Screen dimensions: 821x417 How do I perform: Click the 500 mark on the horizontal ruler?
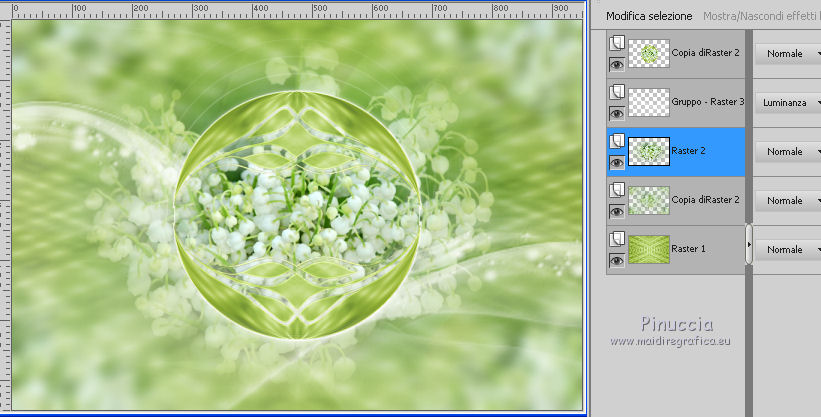click(x=318, y=8)
